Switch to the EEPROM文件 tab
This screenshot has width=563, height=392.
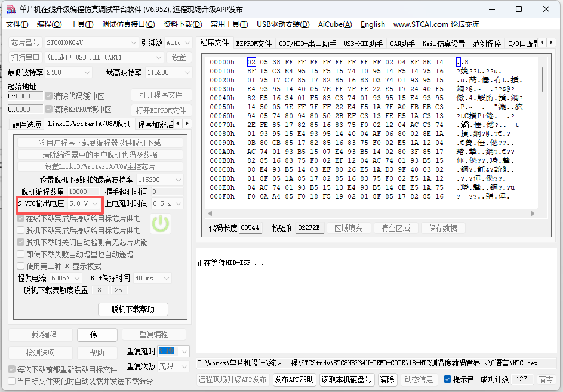pos(253,42)
